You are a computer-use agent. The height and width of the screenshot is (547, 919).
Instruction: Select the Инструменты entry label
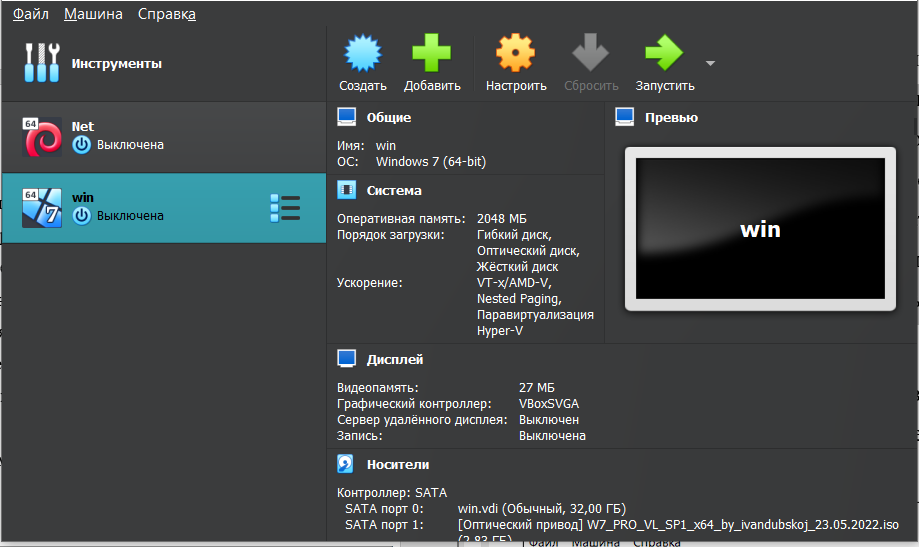tap(117, 63)
